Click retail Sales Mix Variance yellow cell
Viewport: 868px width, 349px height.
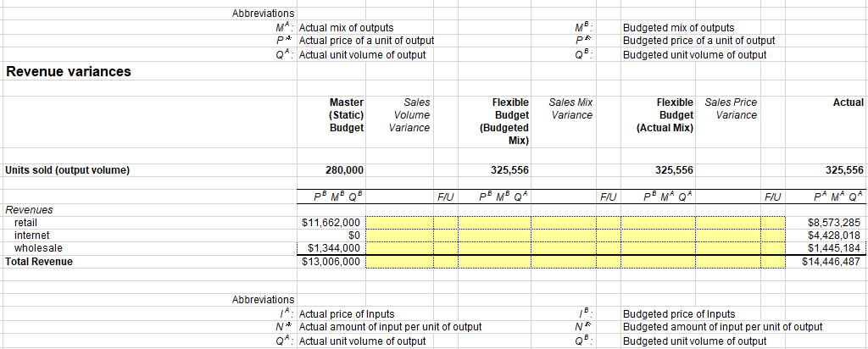pyautogui.click(x=564, y=223)
